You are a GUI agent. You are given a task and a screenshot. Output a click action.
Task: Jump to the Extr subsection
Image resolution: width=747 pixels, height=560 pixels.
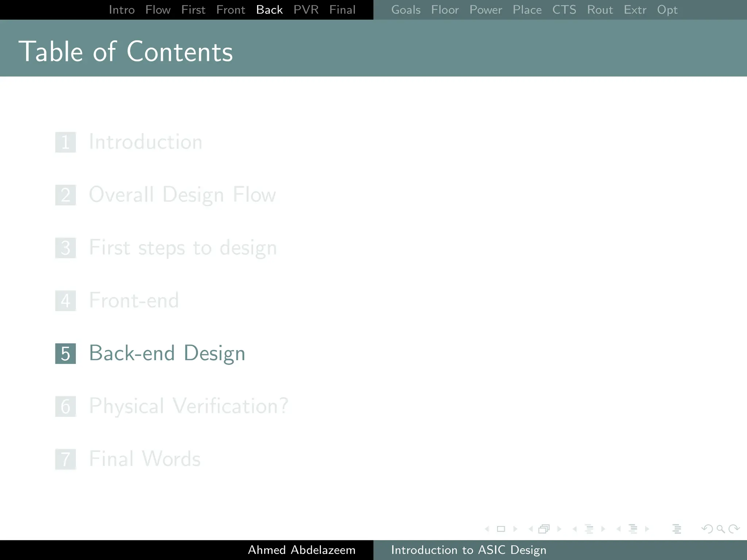[x=635, y=10]
